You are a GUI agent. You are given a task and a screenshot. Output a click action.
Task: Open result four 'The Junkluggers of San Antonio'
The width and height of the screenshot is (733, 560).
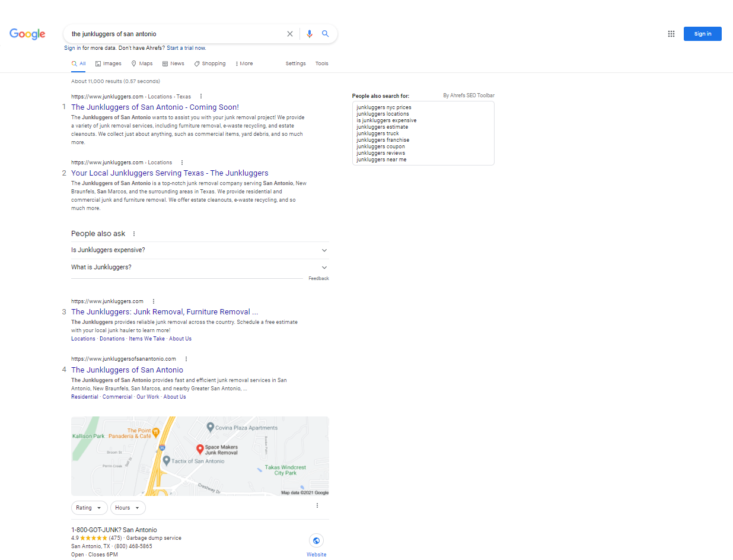[127, 370]
